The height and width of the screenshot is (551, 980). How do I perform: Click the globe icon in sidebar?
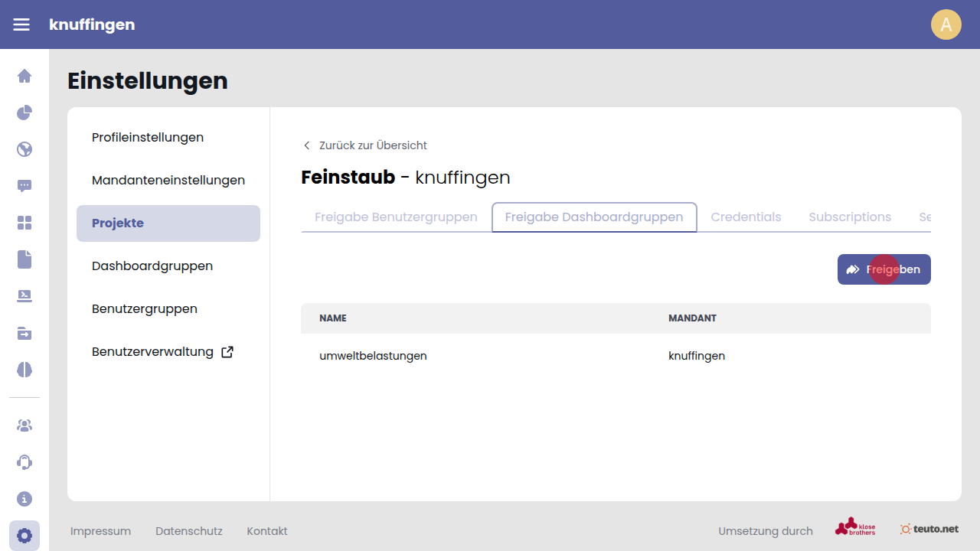click(24, 149)
